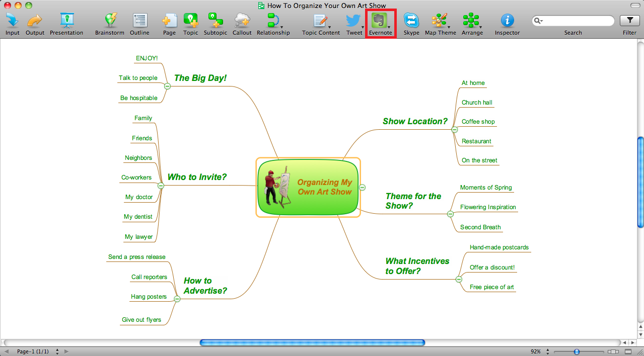This screenshot has width=644, height=356.
Task: Collapse The Big Day! branch
Action: [168, 86]
